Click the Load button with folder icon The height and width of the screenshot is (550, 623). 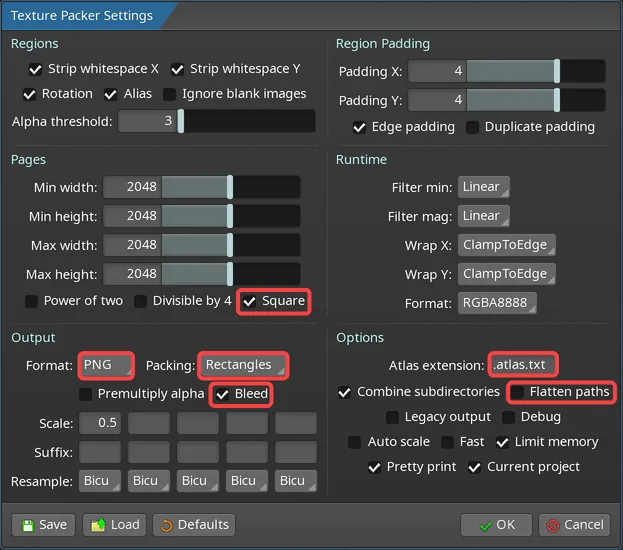click(114, 525)
